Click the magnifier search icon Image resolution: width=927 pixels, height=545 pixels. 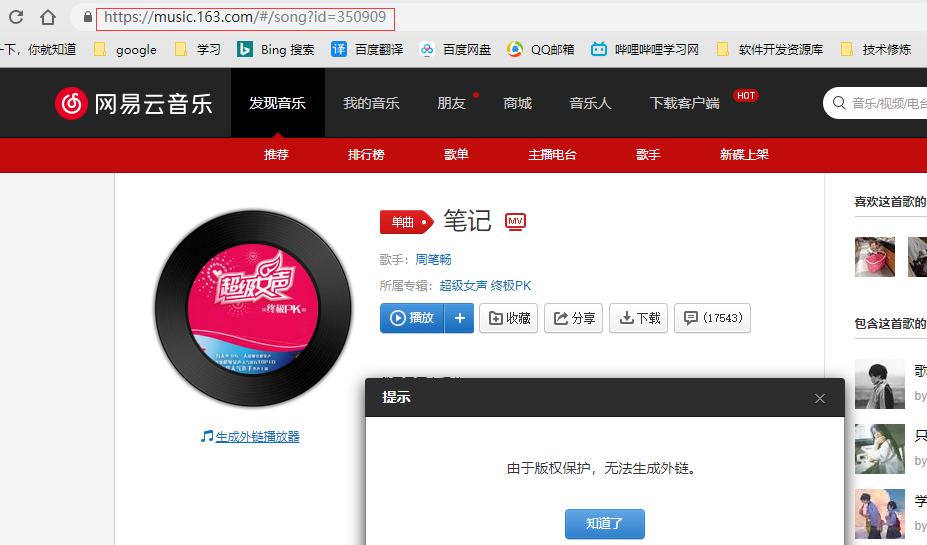[x=838, y=103]
